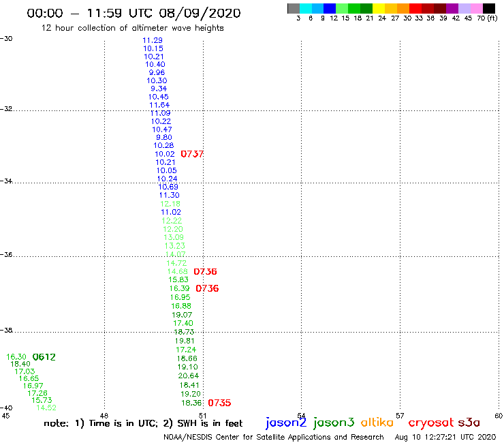The image size is (504, 443).
Task: Pick the yellow swatch in the color bar
Action: (x=379, y=8)
